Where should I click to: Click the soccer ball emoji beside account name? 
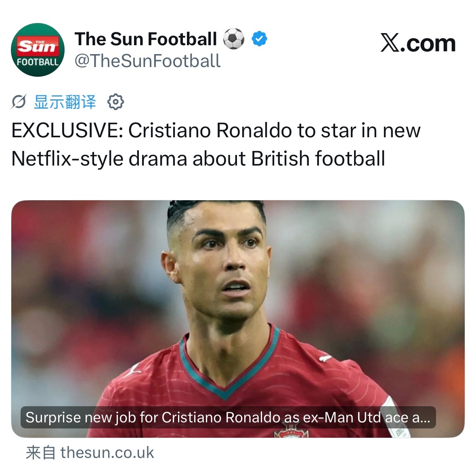click(234, 39)
